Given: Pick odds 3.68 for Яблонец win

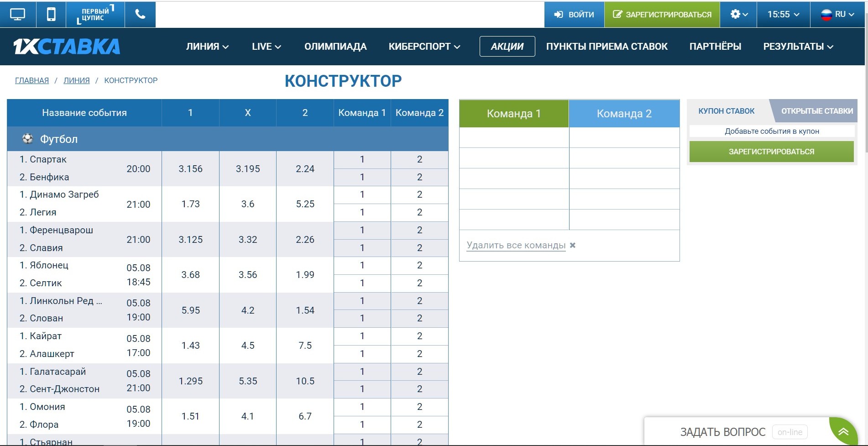Looking at the screenshot, I should pos(190,275).
